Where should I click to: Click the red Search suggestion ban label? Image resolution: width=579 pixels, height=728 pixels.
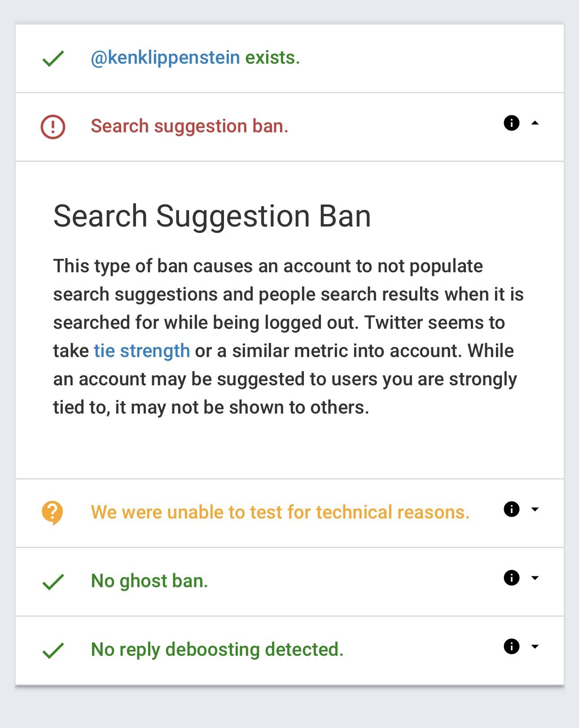(x=189, y=126)
